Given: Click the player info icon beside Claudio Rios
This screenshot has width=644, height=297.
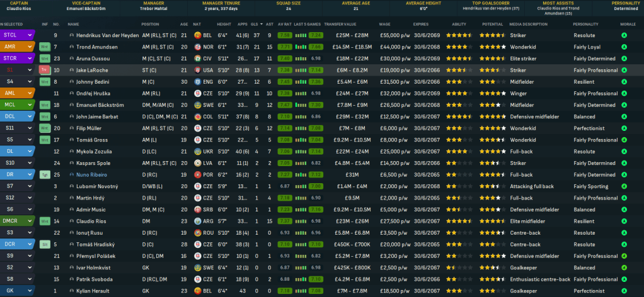Looking at the screenshot, I should [x=71, y=221].
